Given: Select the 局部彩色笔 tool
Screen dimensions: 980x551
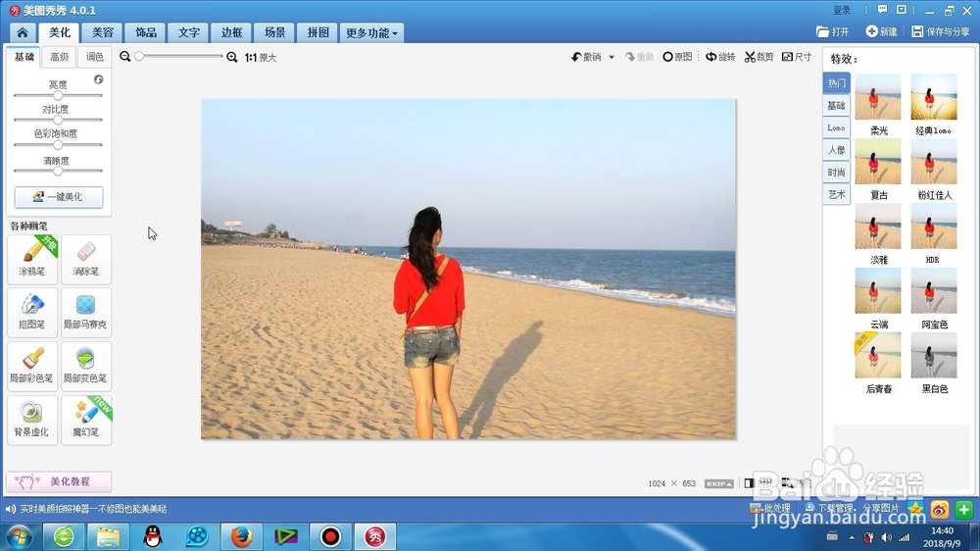Looking at the screenshot, I should pos(32,366).
